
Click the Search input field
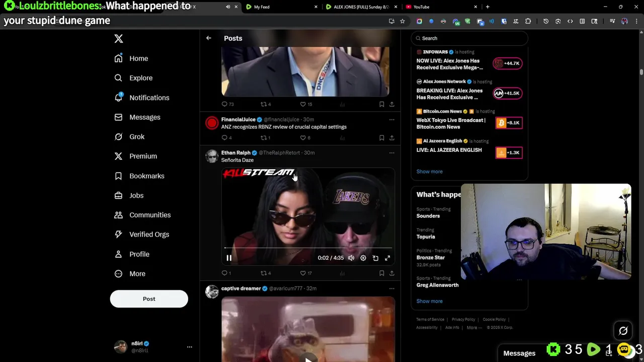(x=469, y=38)
